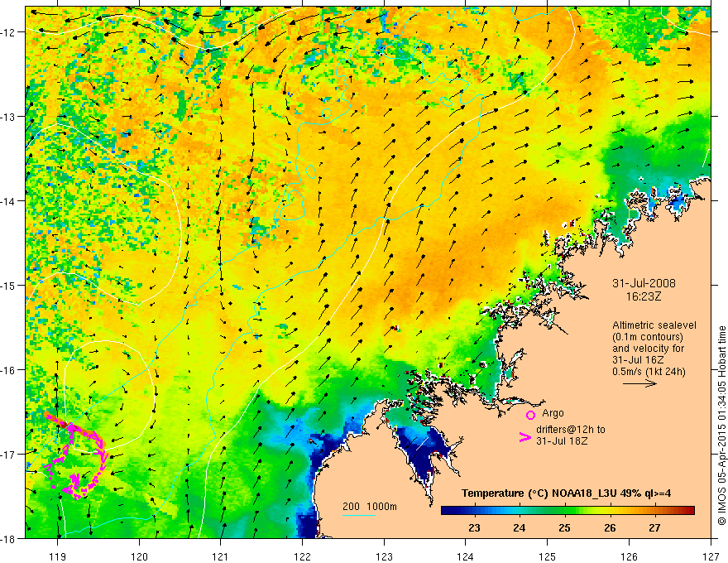Screen dimensions: 728x563
Task: Click the latitude -14 axis label
Action: coord(9,200)
